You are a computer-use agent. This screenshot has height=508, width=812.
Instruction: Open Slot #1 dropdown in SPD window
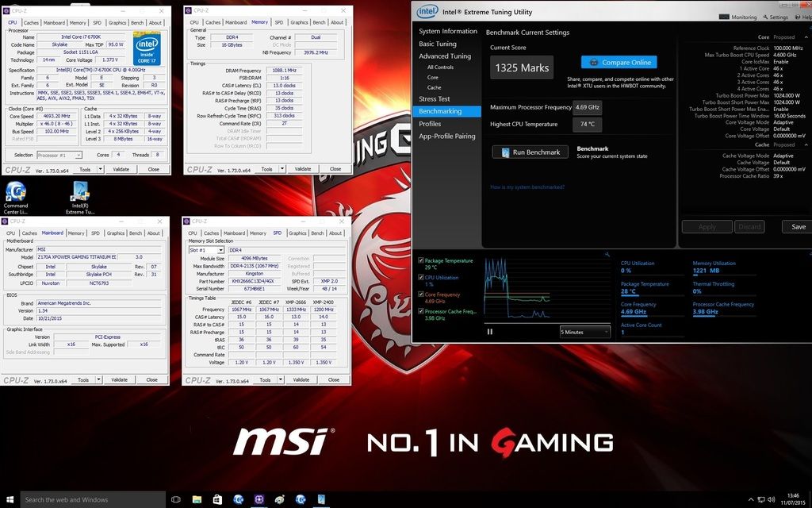click(206, 250)
